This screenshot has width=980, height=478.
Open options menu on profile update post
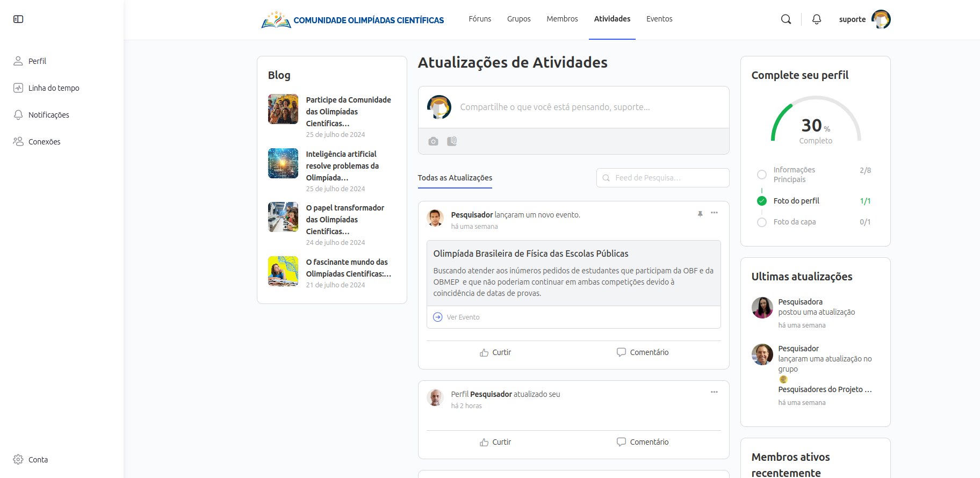pos(714,392)
